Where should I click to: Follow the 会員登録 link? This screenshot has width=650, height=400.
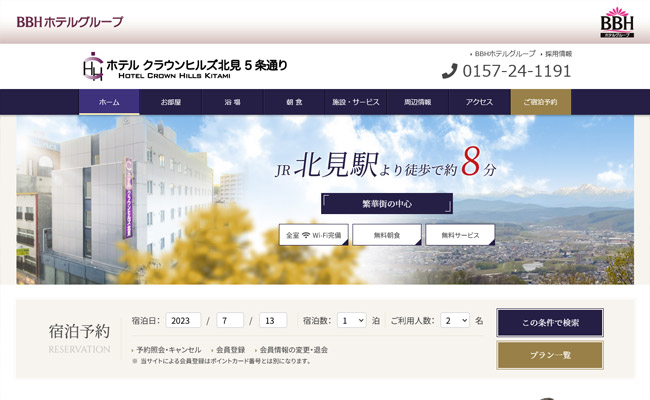pos(230,350)
